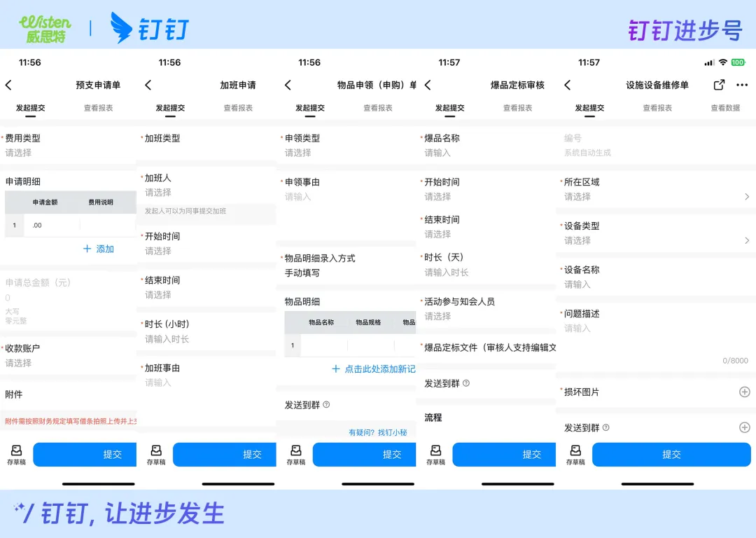Image resolution: width=756 pixels, height=538 pixels.
Task: Click 添加 to add 申请明细 row
Action: [x=99, y=249]
